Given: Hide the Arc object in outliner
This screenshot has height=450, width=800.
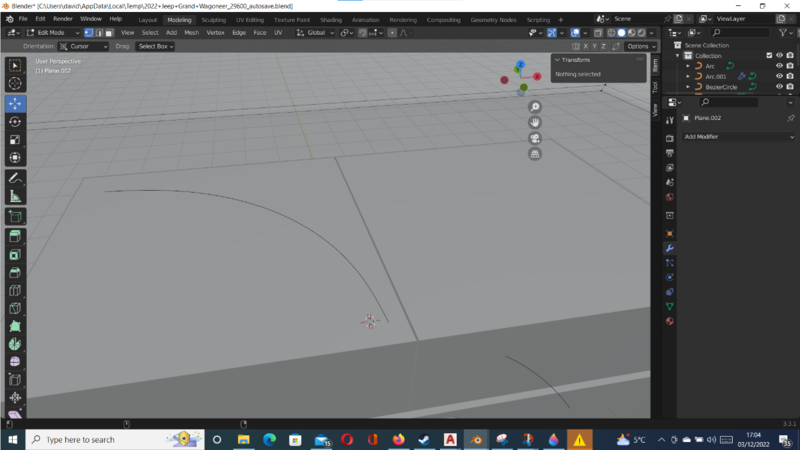Looking at the screenshot, I should click(x=780, y=66).
